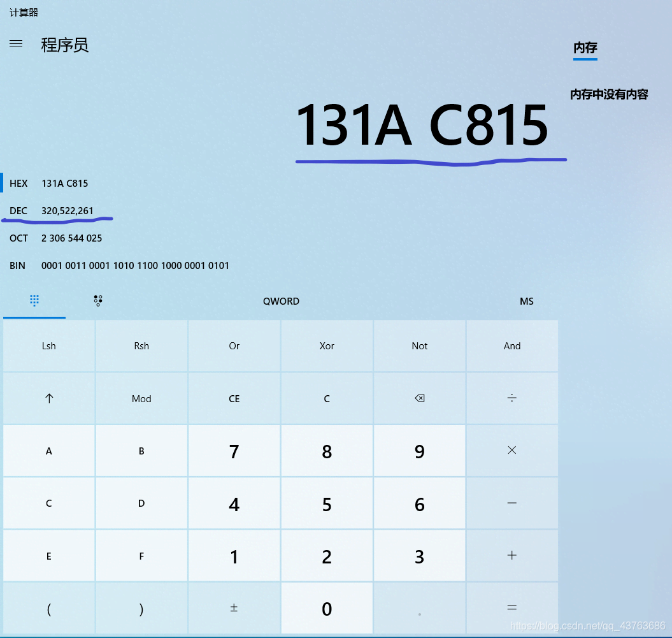Switch to the bit toggling keypad
The height and width of the screenshot is (638, 672).
97,301
